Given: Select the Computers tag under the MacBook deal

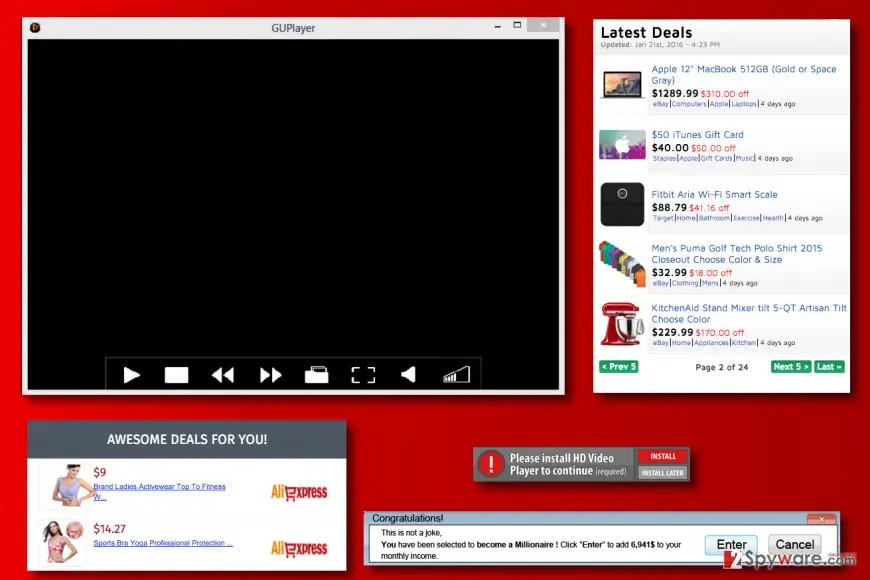Looking at the screenshot, I should coord(689,104).
